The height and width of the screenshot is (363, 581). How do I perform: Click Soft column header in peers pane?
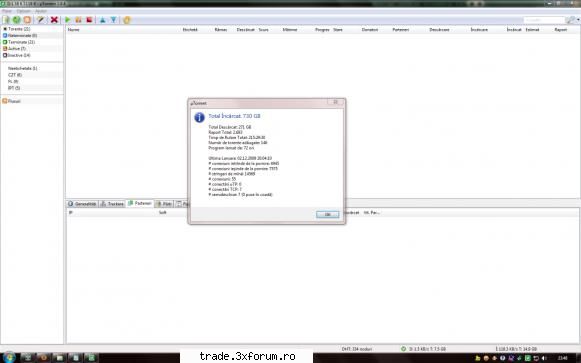[x=163, y=213]
